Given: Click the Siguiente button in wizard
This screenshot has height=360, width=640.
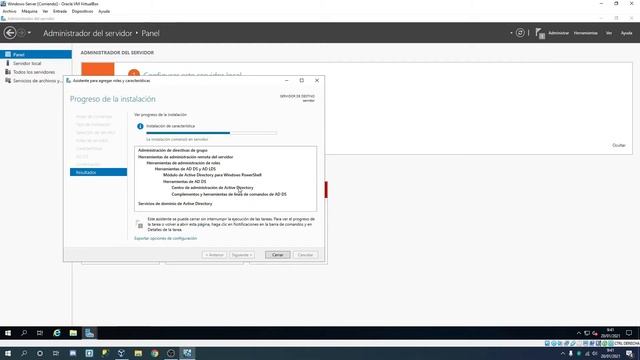Looking at the screenshot, I should tap(242, 255).
